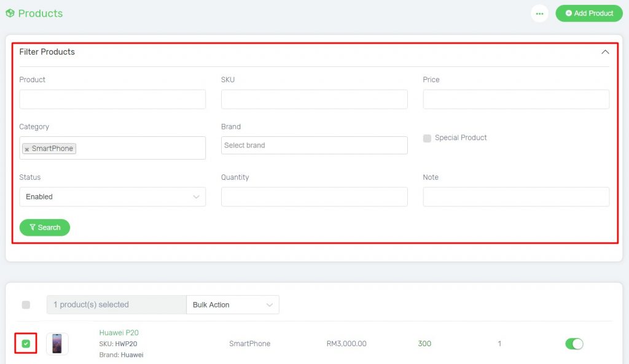629x364 pixels.
Task: Click inside the SKU filter input field
Action: pyautogui.click(x=314, y=99)
